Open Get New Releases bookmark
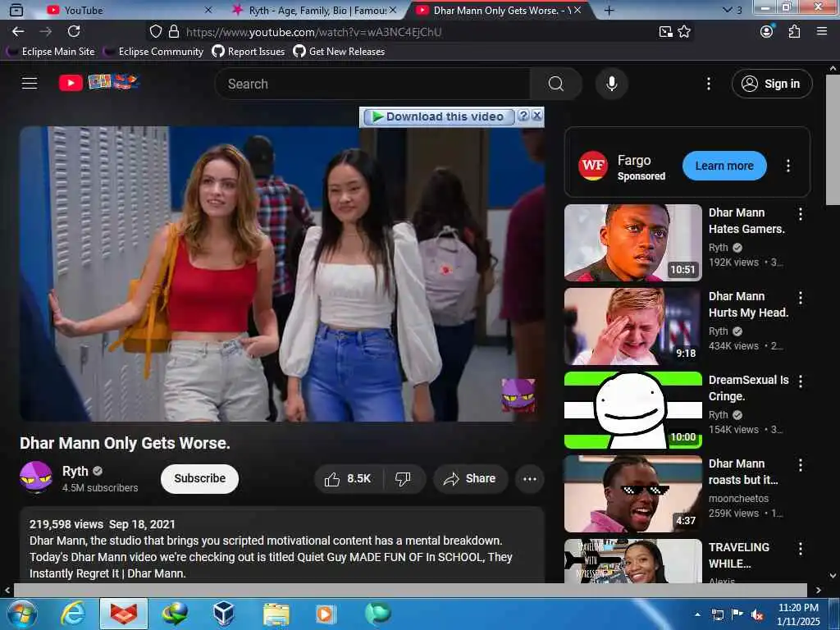The width and height of the screenshot is (840, 630). (x=339, y=52)
